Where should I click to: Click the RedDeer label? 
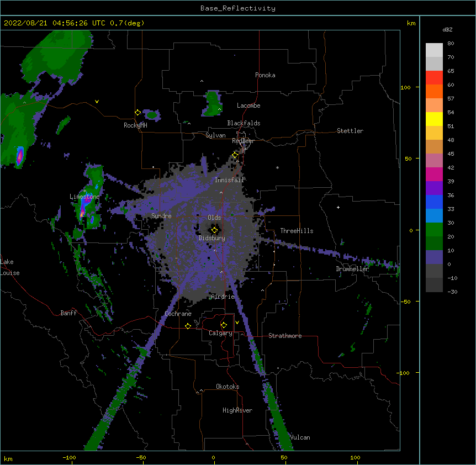pyautogui.click(x=243, y=141)
